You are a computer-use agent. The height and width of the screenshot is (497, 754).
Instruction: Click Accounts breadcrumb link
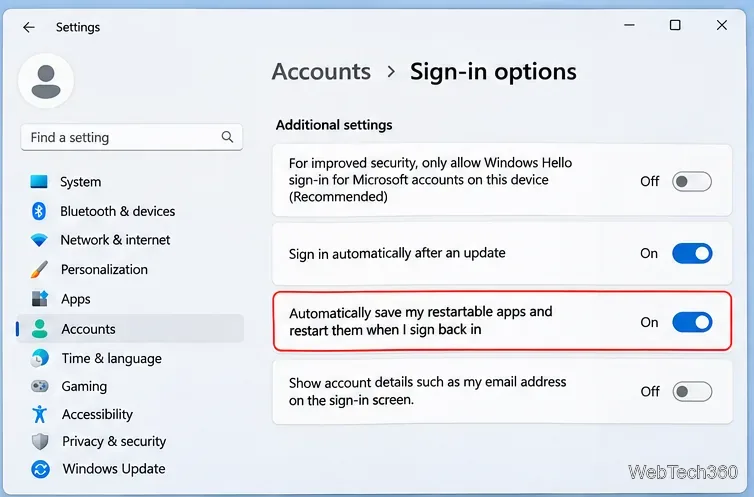click(321, 72)
